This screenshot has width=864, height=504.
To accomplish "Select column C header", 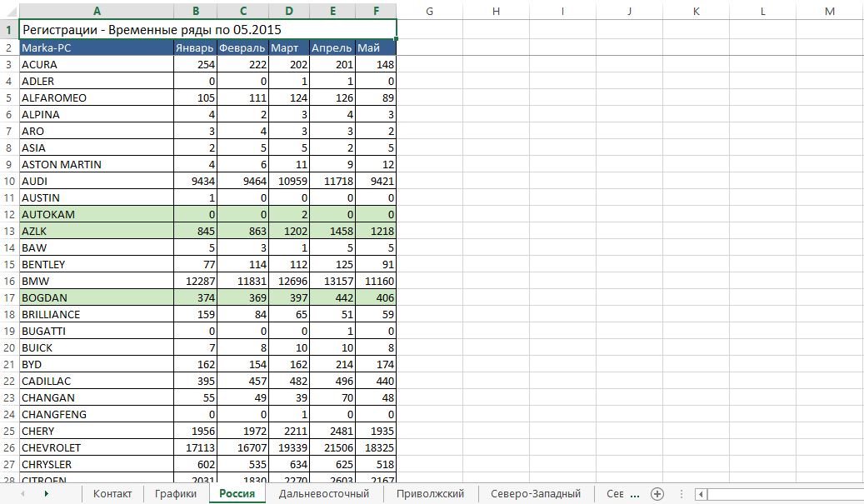I will tap(243, 11).
